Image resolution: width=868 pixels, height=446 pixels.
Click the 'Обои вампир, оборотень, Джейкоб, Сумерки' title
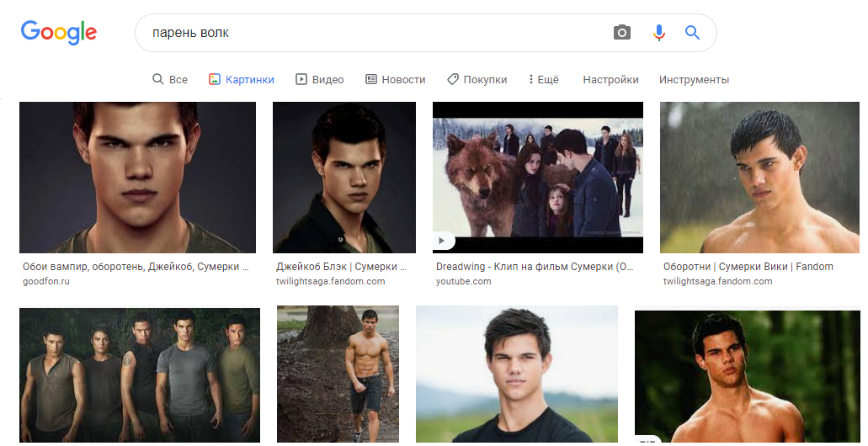(x=136, y=267)
